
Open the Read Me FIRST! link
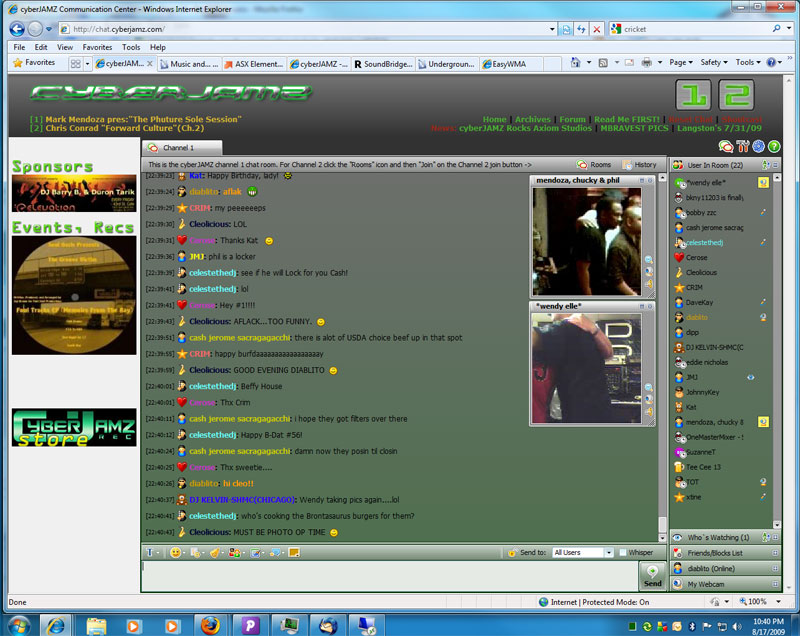627,119
